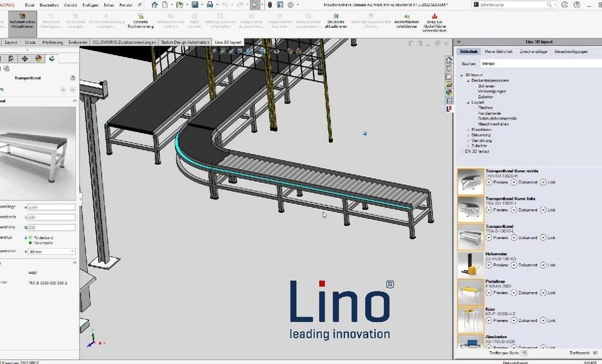Click the Select cursor tool
This screenshot has width=602, height=364.
[x=254, y=5]
